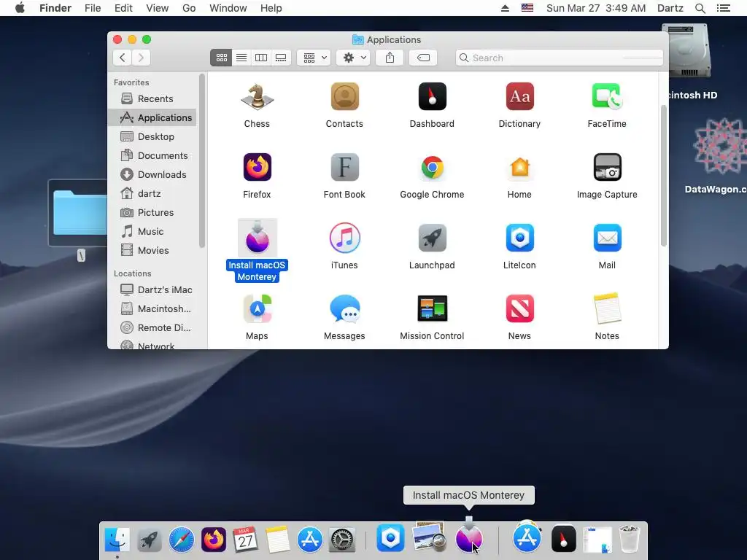Open the Messages app
Image resolution: width=747 pixels, height=560 pixels.
pyautogui.click(x=344, y=308)
